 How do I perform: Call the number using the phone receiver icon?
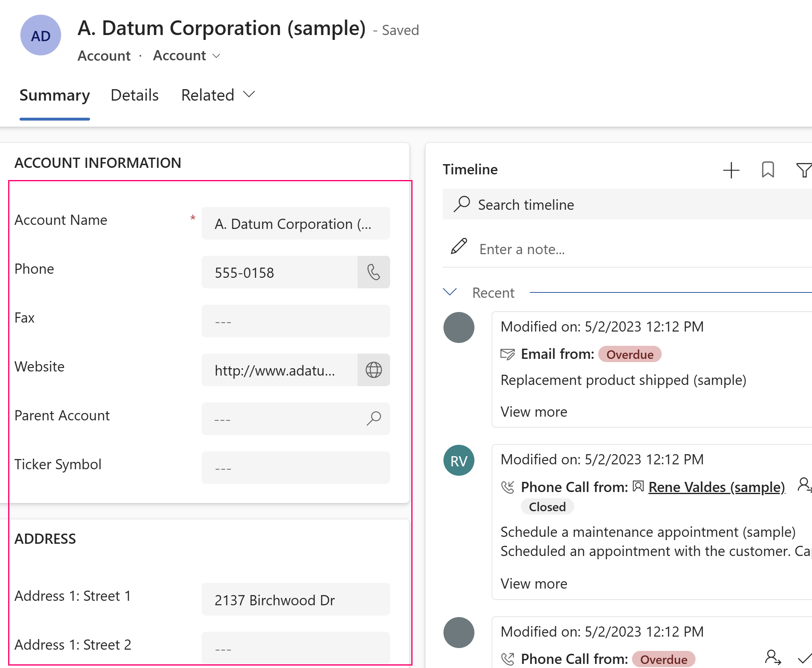373,272
